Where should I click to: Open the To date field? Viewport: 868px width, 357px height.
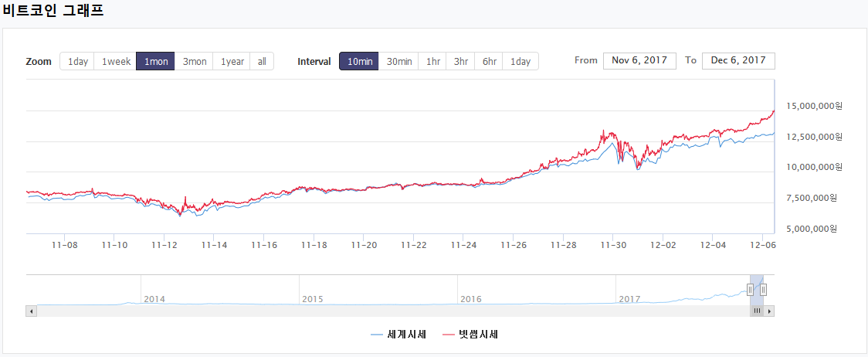(738, 61)
